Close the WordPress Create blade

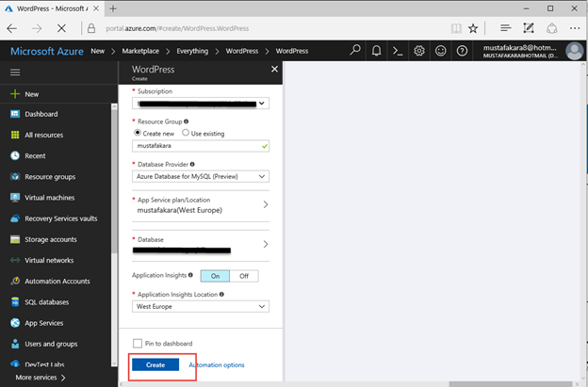[x=274, y=69]
